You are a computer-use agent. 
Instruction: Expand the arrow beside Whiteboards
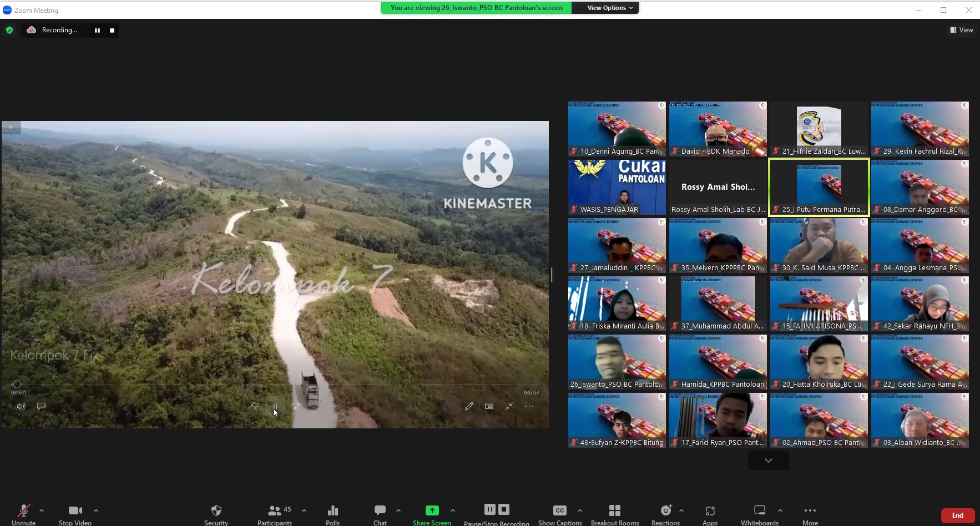(780, 510)
